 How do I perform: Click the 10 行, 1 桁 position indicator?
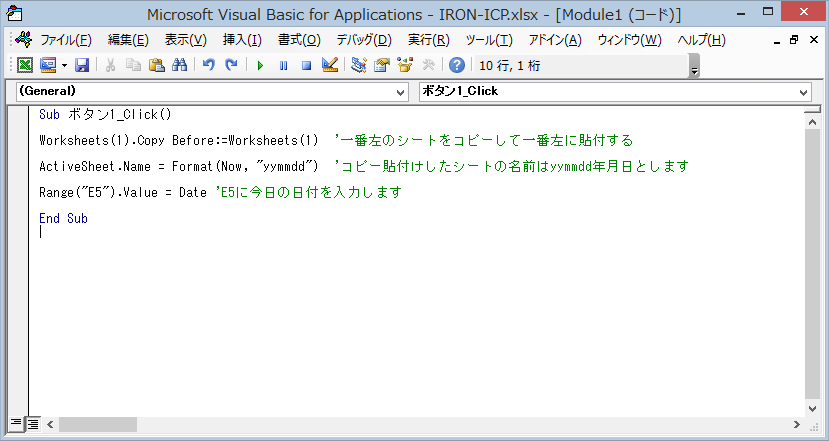[x=510, y=66]
